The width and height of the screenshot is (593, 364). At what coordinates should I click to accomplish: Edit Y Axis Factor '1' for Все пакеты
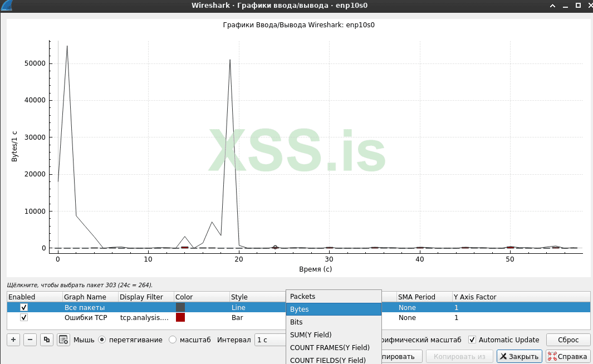[521, 307]
